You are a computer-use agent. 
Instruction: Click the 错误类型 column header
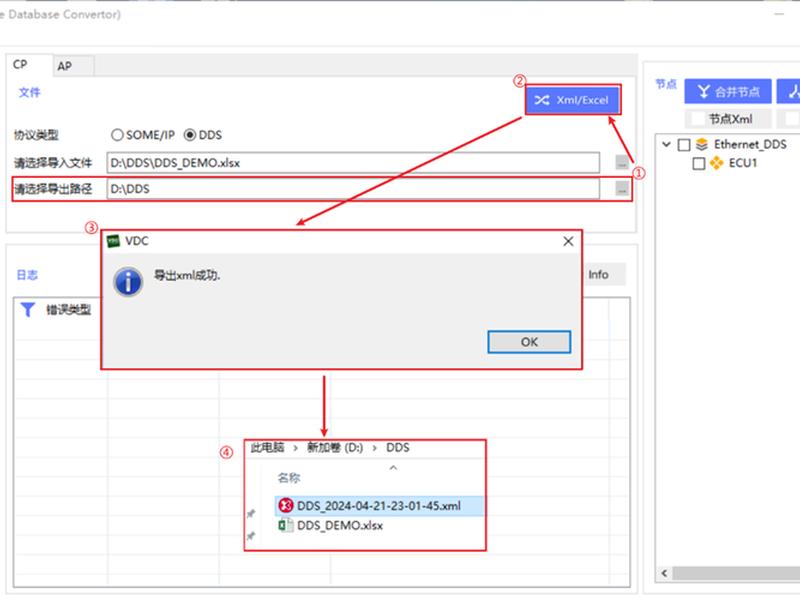[68, 310]
